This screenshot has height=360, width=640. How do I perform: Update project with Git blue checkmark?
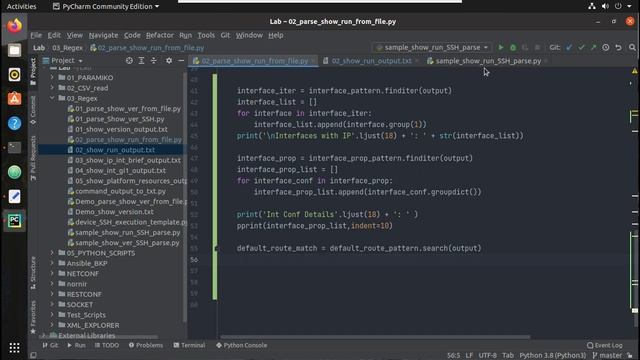(x=569, y=48)
